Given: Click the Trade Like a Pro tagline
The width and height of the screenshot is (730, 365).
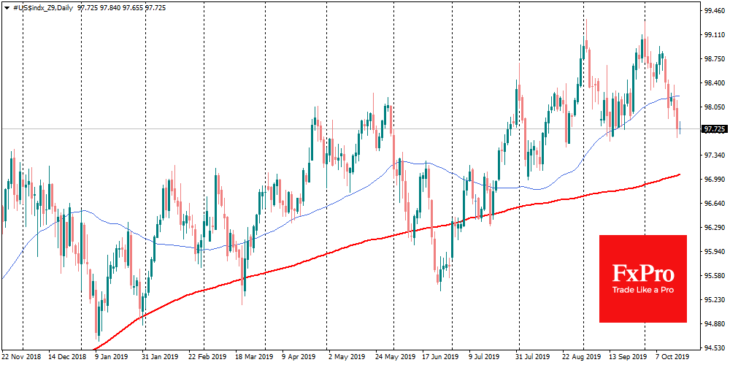Looking at the screenshot, I should coord(643,290).
